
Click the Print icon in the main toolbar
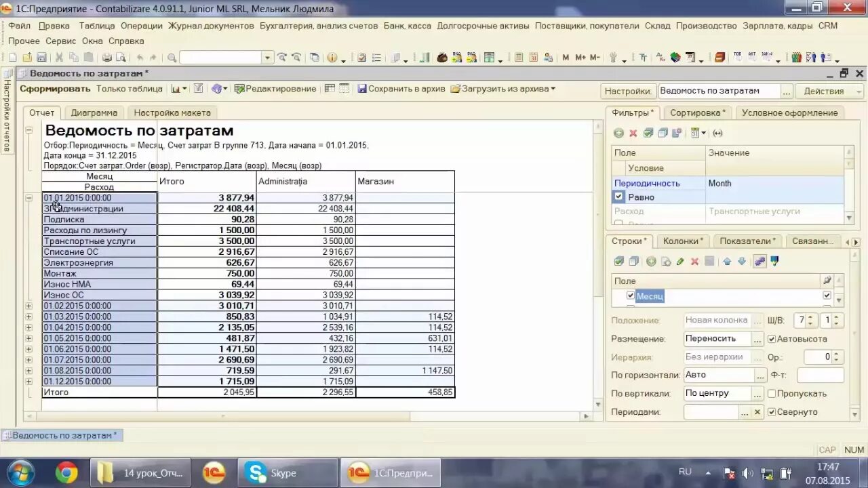[x=106, y=58]
